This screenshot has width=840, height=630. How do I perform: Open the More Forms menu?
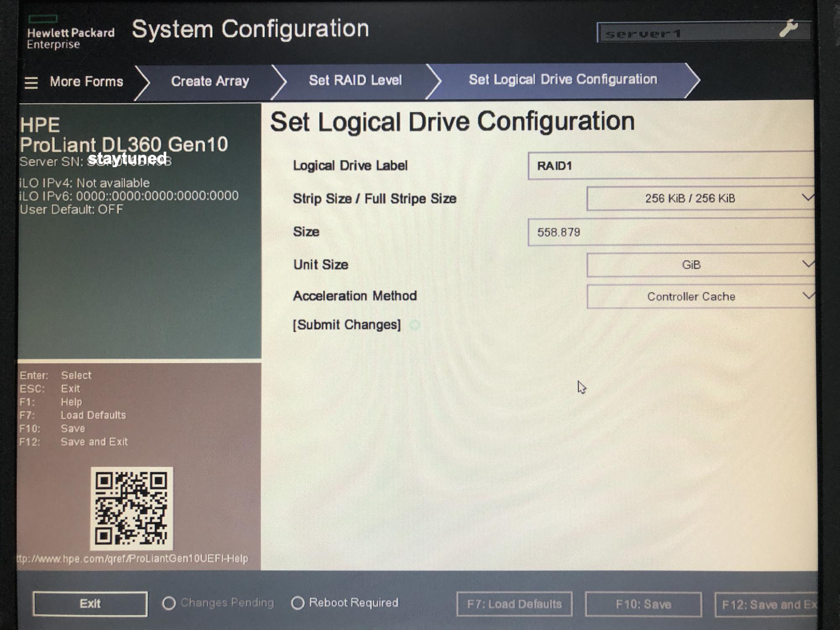(x=86, y=81)
